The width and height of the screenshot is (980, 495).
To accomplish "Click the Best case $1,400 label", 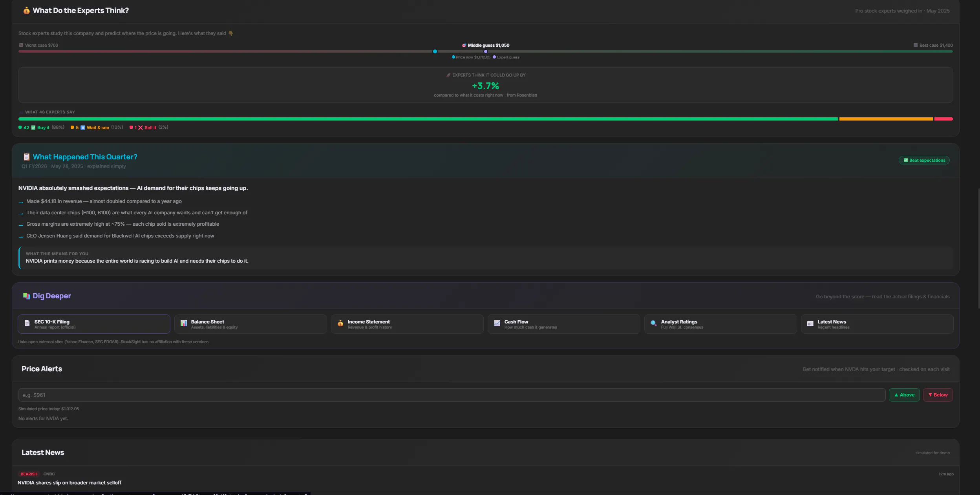I will (x=933, y=45).
